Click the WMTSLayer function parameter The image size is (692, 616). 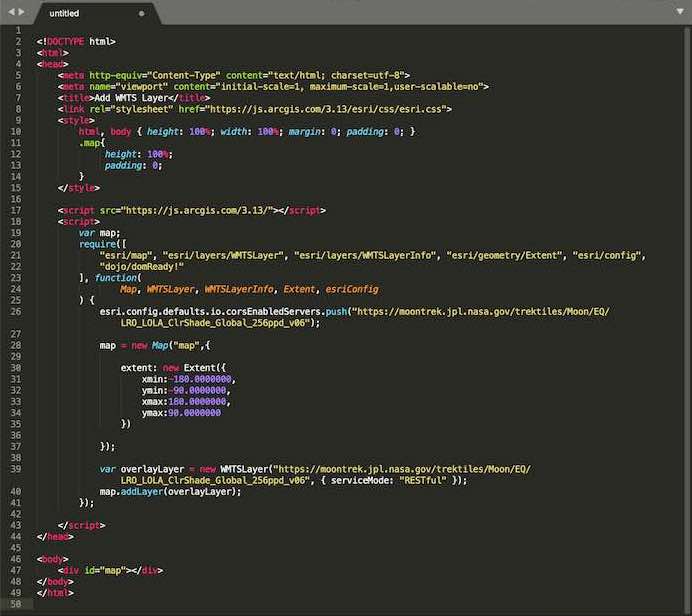click(170, 289)
